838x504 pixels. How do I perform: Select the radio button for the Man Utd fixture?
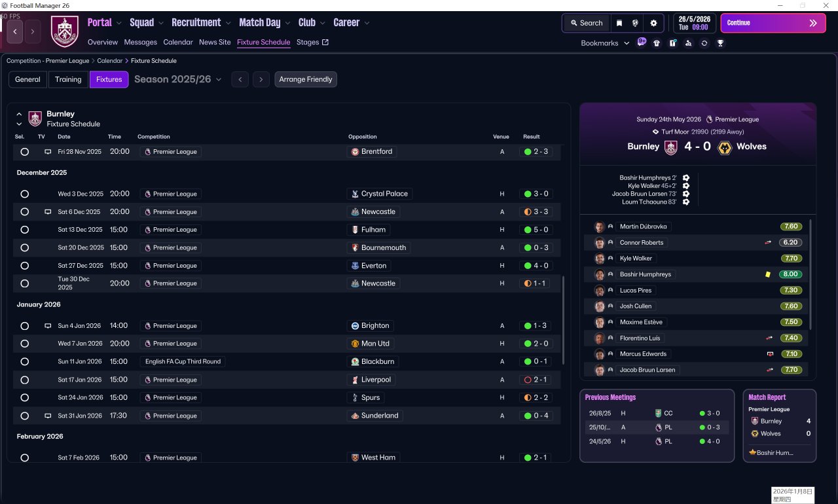pyautogui.click(x=25, y=344)
